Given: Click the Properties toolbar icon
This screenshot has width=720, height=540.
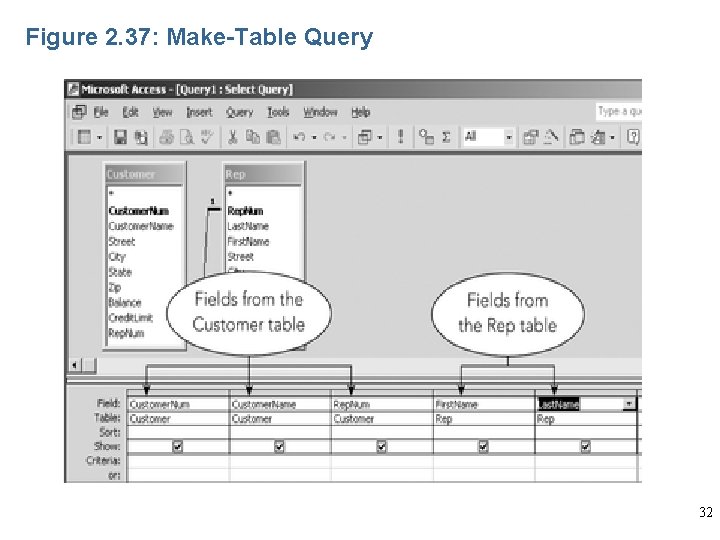Looking at the screenshot, I should (x=530, y=137).
